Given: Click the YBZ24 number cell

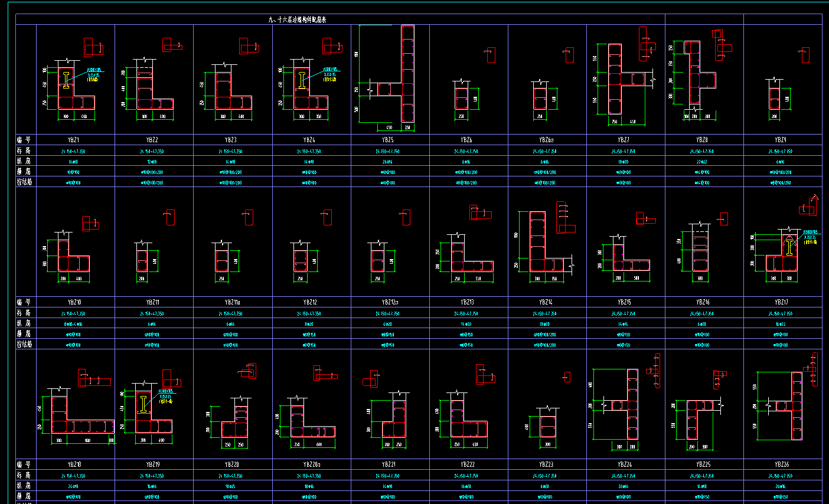Looking at the screenshot, I should tap(626, 464).
